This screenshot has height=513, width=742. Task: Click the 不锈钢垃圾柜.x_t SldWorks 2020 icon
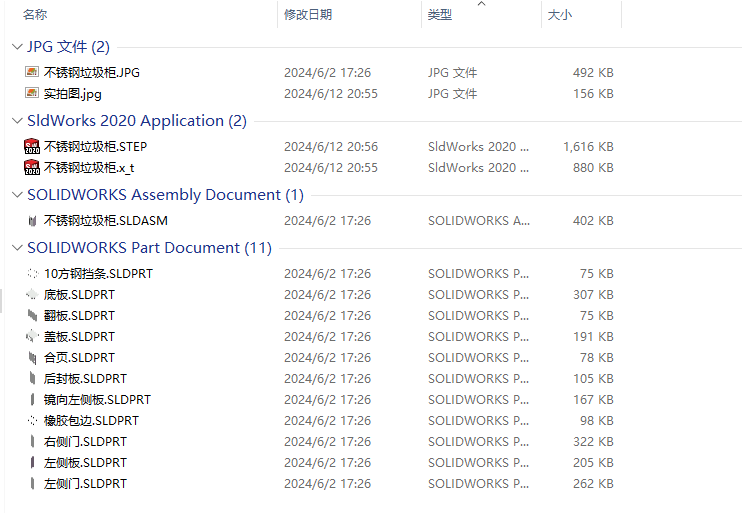(x=32, y=167)
